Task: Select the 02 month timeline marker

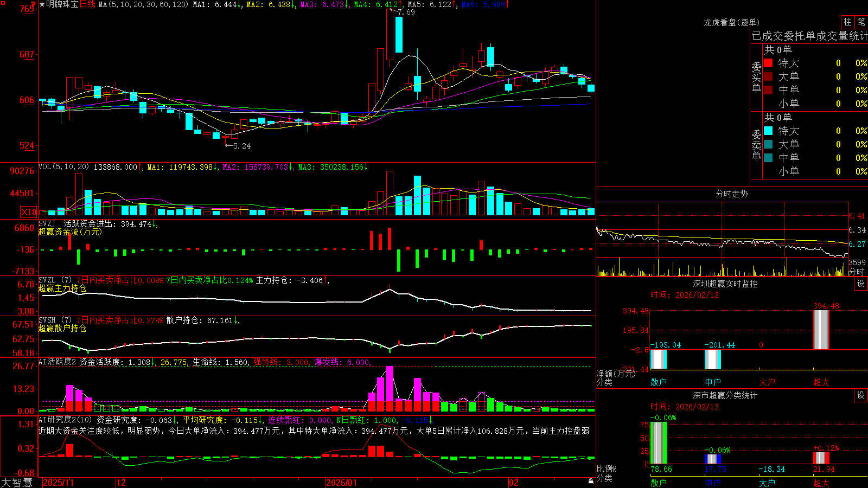Action: coord(513,483)
